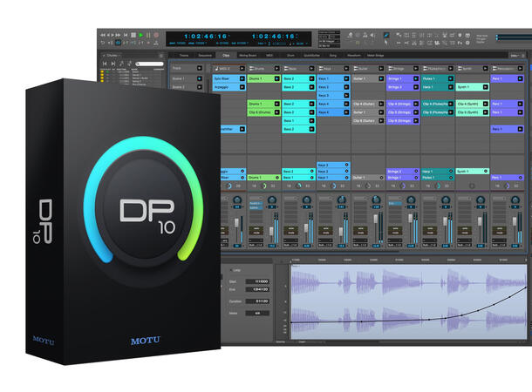
Task: Switch to the Tracks tab
Action: coord(184,55)
